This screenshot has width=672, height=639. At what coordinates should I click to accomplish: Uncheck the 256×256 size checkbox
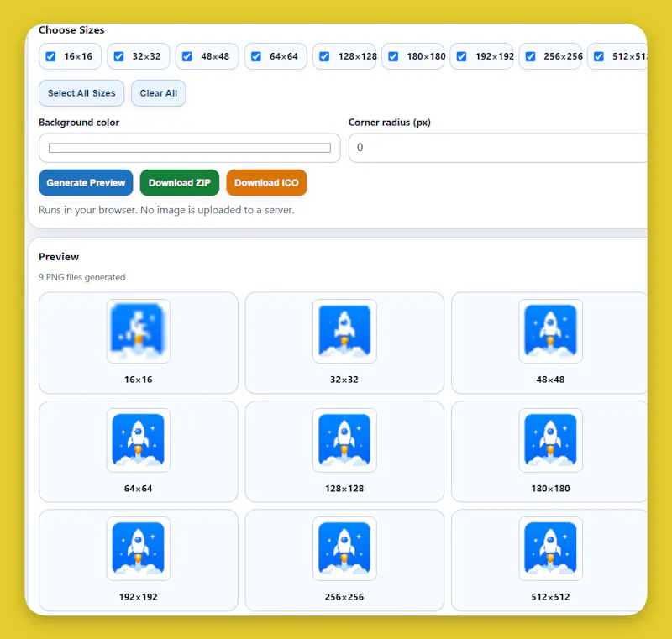(x=530, y=56)
